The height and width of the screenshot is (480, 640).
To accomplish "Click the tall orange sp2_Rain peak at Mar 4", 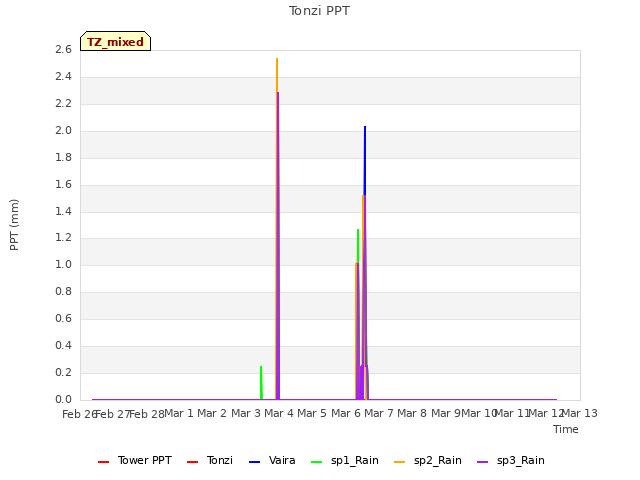I will [277, 76].
